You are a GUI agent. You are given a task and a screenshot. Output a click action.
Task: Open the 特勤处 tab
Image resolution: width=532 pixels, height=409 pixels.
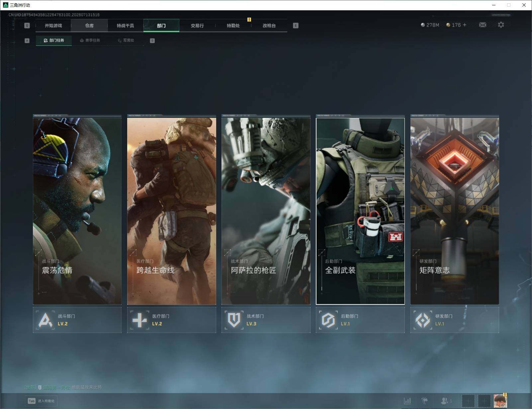click(x=233, y=26)
